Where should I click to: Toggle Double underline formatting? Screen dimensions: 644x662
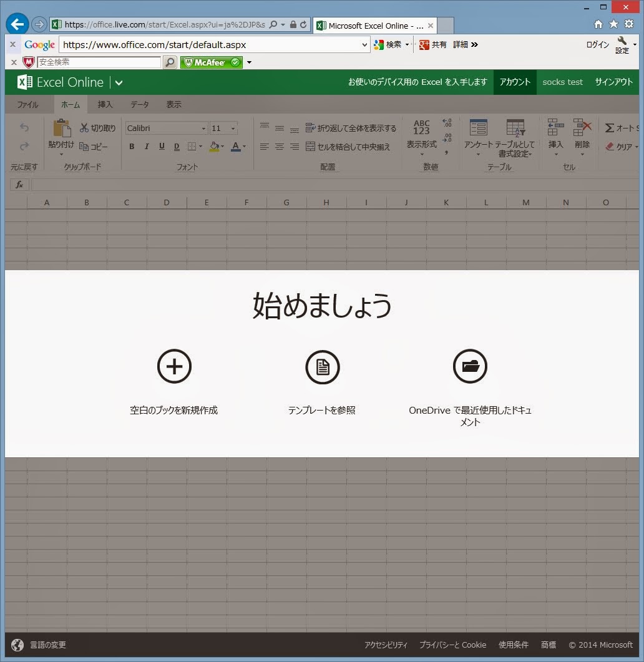click(x=177, y=147)
